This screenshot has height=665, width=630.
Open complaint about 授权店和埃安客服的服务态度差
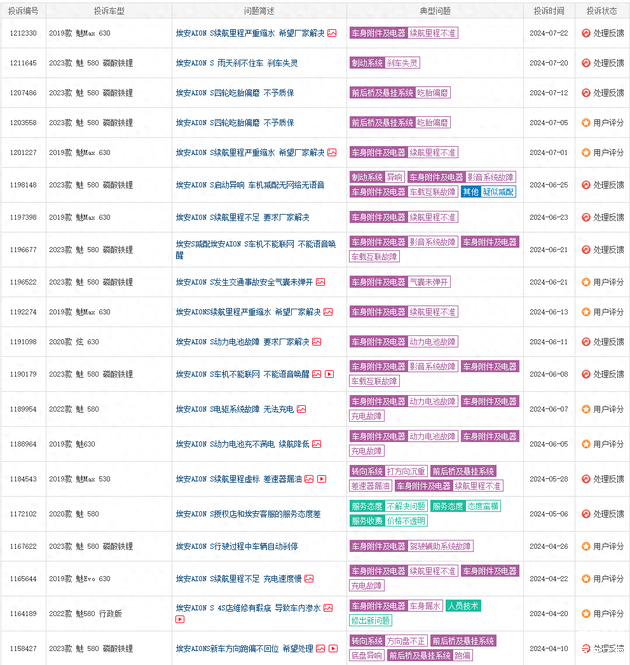coord(248,514)
